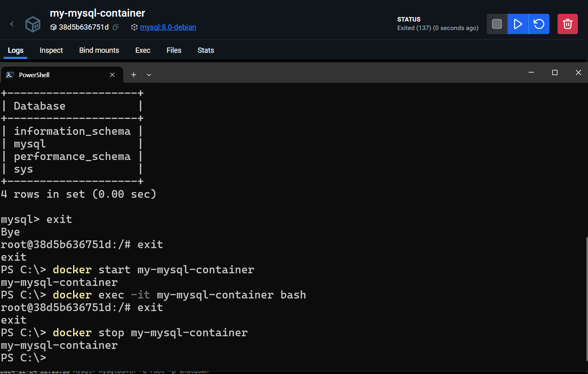Image resolution: width=588 pixels, height=374 pixels.
Task: Start the container with the play button
Action: point(518,24)
